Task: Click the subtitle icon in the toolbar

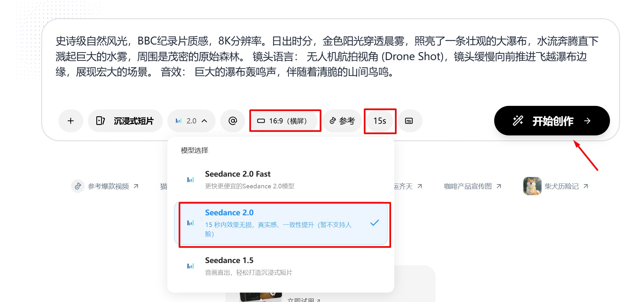Action: click(x=410, y=120)
